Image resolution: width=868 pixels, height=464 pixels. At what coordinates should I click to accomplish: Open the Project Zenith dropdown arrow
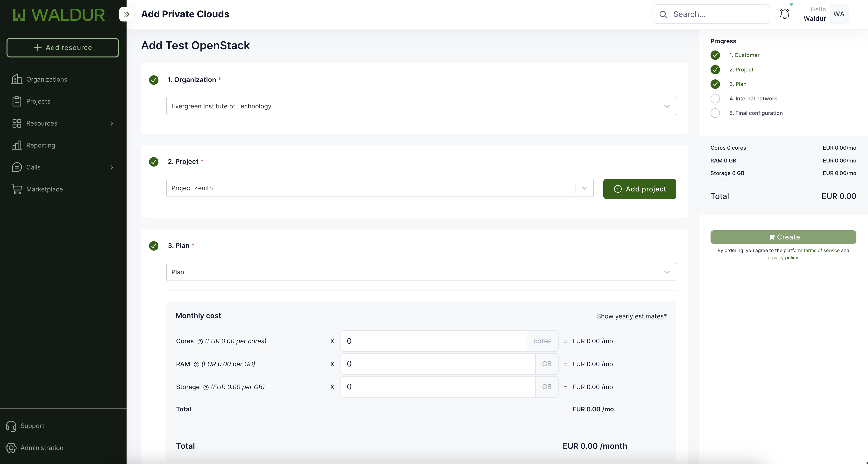tap(584, 188)
